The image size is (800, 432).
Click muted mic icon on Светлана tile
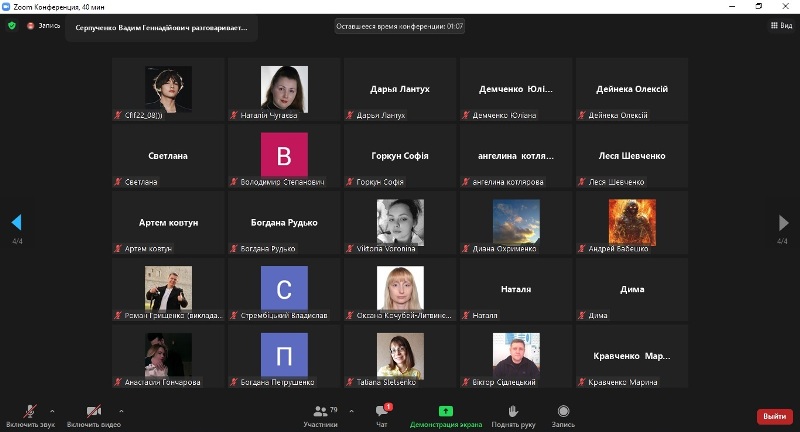118,182
